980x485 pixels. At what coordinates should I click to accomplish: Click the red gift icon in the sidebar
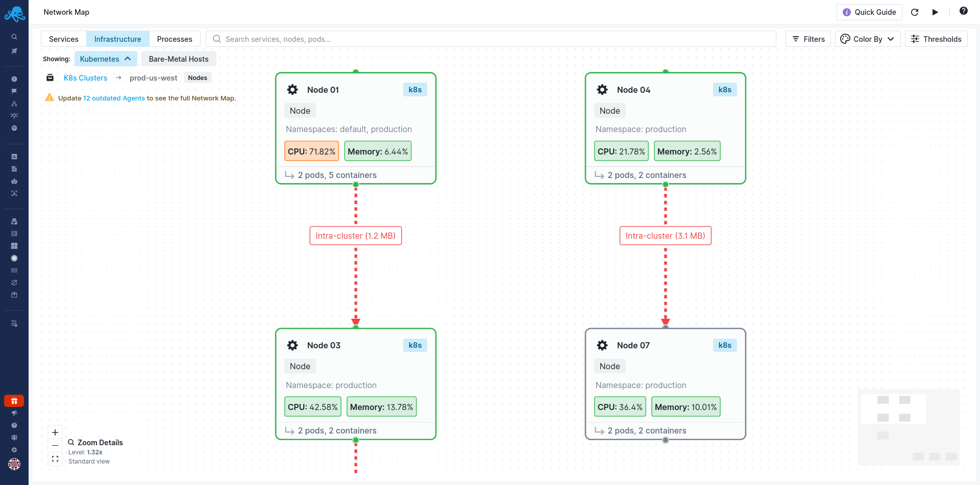(x=14, y=401)
